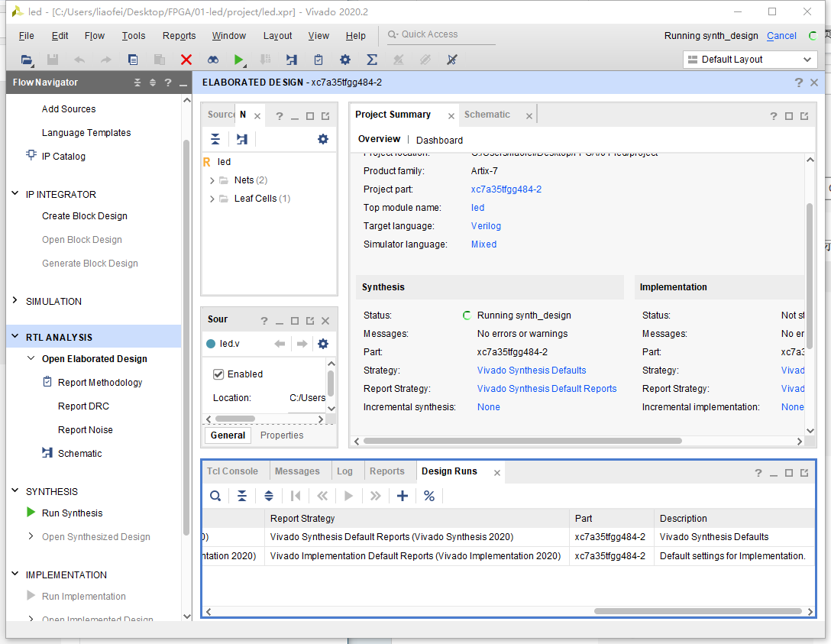Open IP Catalog

63,157
